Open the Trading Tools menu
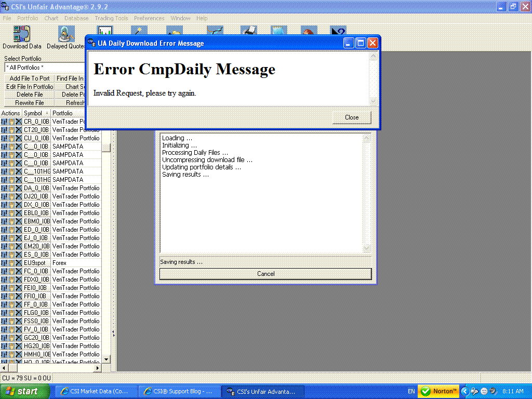This screenshot has height=399, width=532. (111, 18)
